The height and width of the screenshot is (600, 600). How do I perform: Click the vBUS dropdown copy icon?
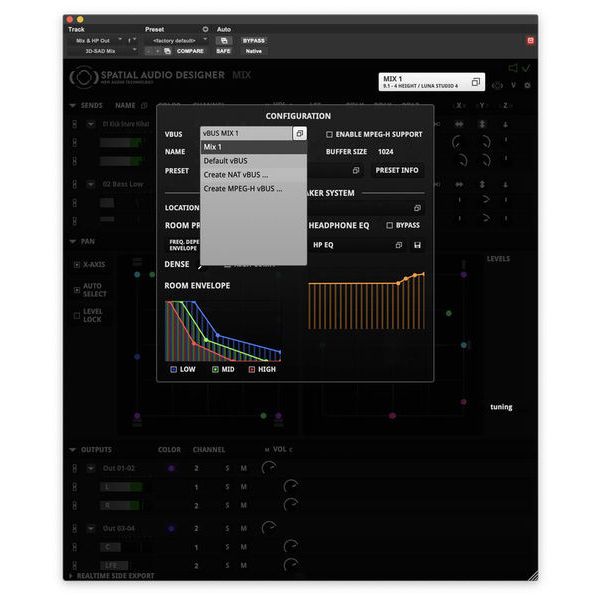click(x=300, y=133)
